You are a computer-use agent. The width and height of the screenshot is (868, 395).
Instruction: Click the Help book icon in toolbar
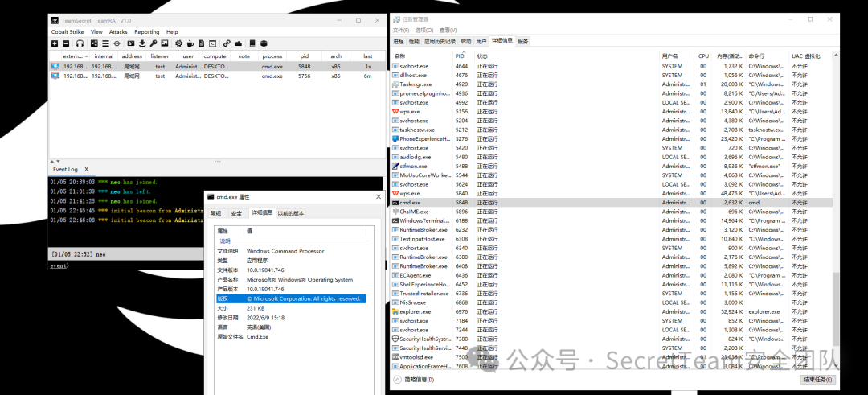(x=252, y=43)
